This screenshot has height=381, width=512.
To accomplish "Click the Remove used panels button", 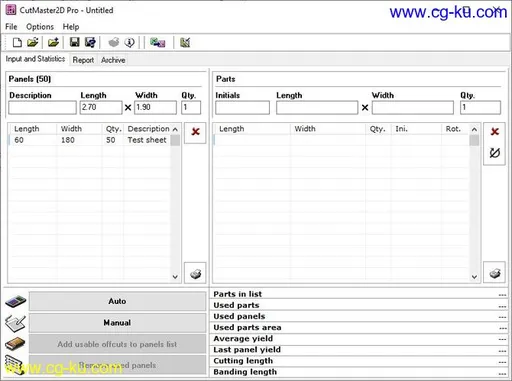I will 117,365.
